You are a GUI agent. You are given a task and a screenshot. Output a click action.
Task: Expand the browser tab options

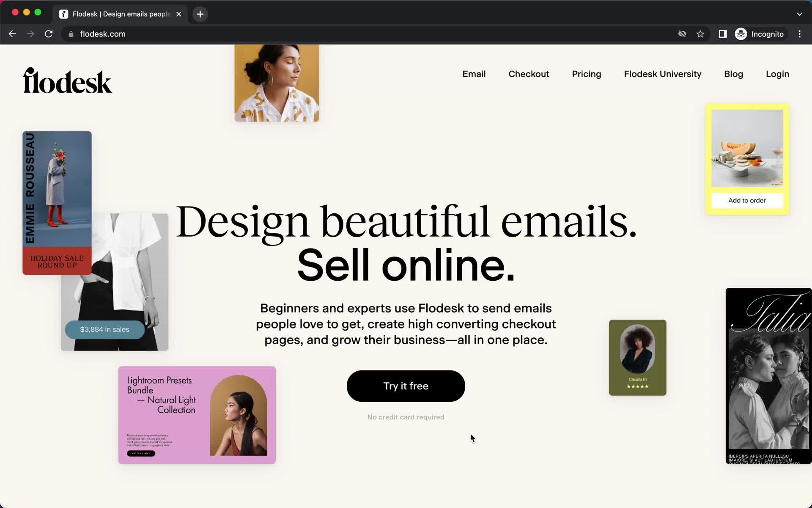(799, 14)
